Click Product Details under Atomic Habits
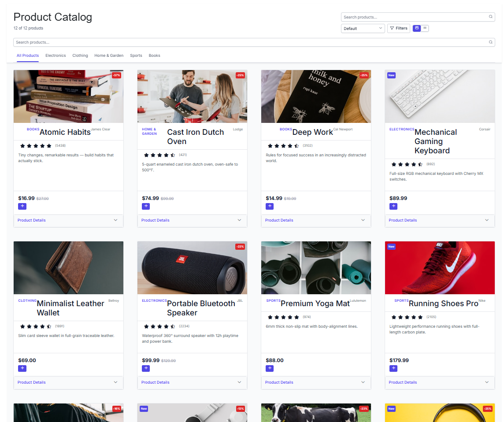Screen dimensions: 504x422 point(31,220)
